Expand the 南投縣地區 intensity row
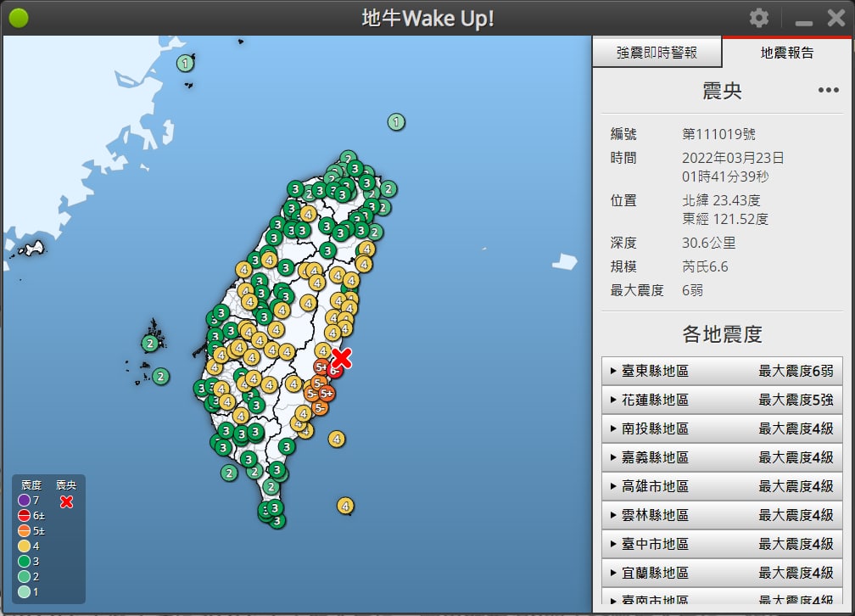 (722, 428)
